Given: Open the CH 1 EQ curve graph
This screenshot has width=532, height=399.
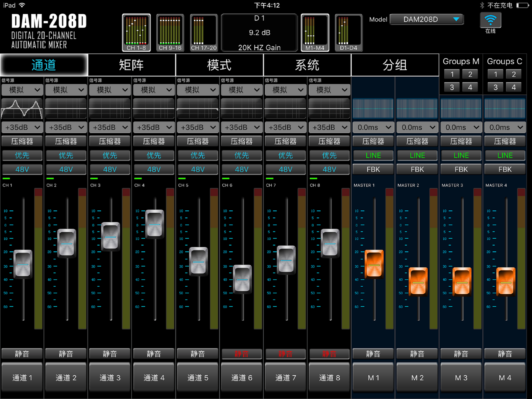Looking at the screenshot, I should (22, 109).
